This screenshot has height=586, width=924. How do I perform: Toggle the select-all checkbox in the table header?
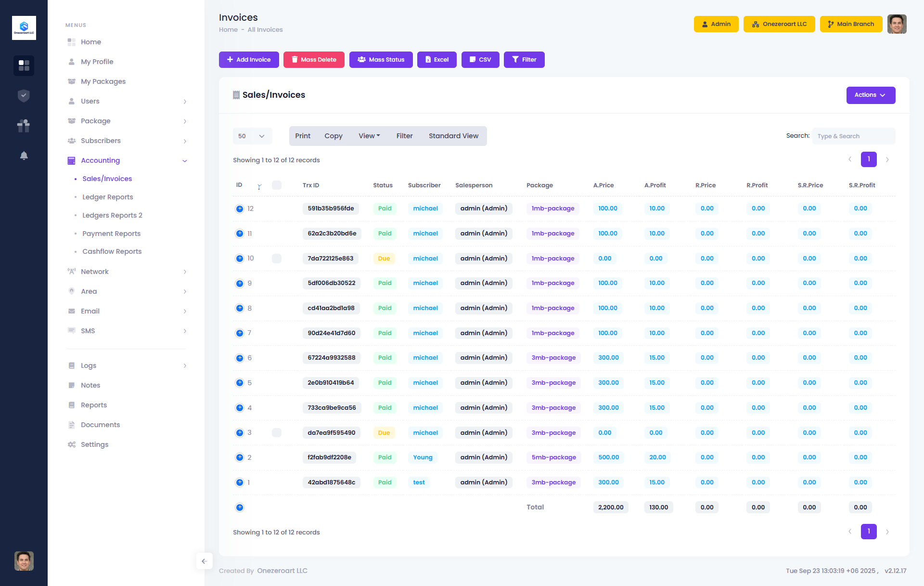[277, 185]
